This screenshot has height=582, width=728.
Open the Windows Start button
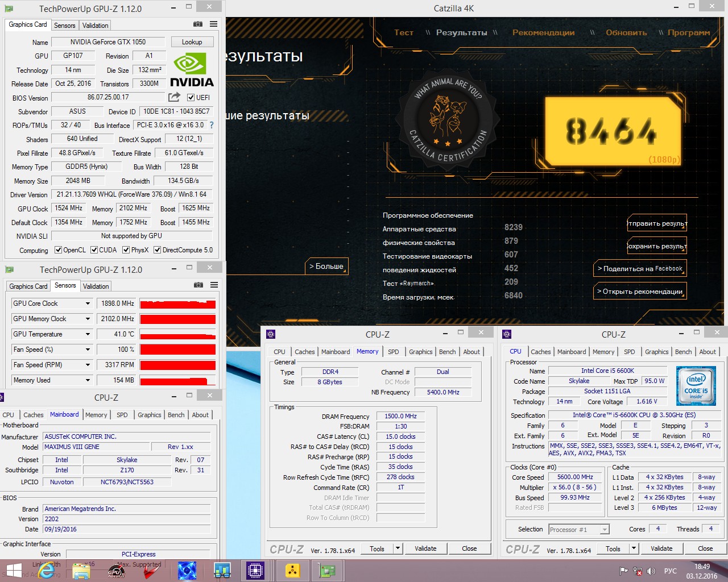click(13, 571)
